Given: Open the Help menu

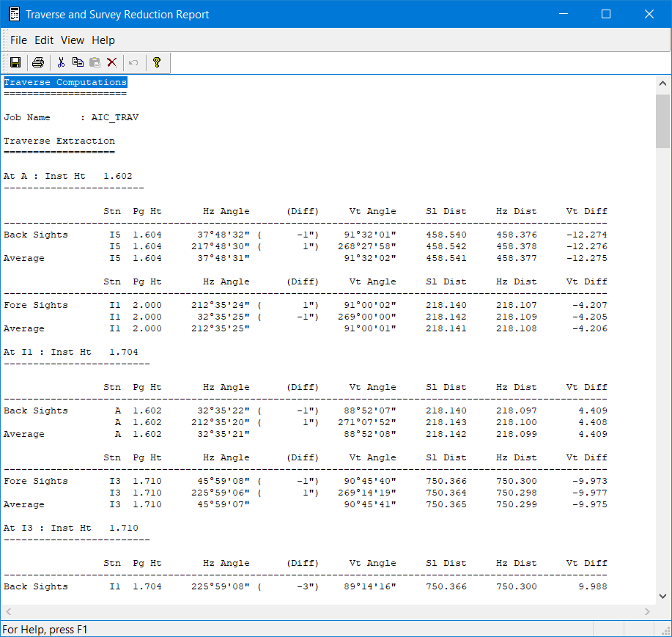Looking at the screenshot, I should tap(103, 40).
